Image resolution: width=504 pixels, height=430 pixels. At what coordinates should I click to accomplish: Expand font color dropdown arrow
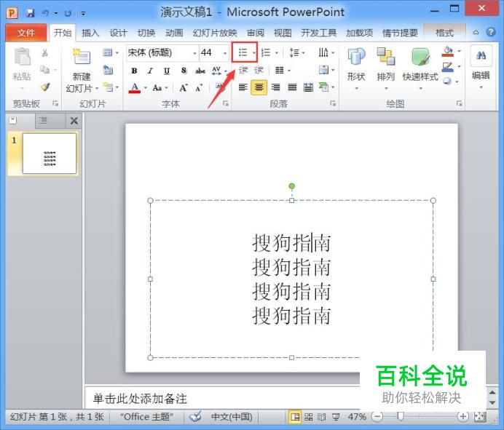click(146, 87)
